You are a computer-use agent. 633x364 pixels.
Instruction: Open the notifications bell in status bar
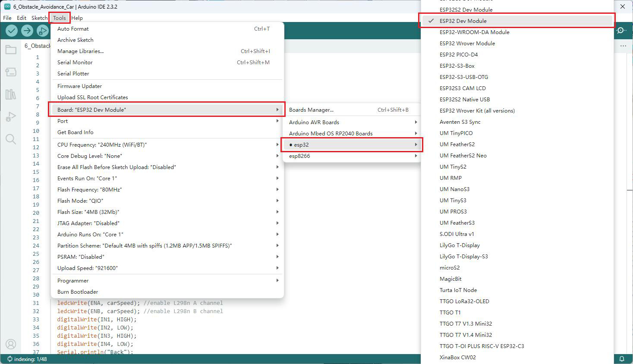pyautogui.click(x=622, y=359)
